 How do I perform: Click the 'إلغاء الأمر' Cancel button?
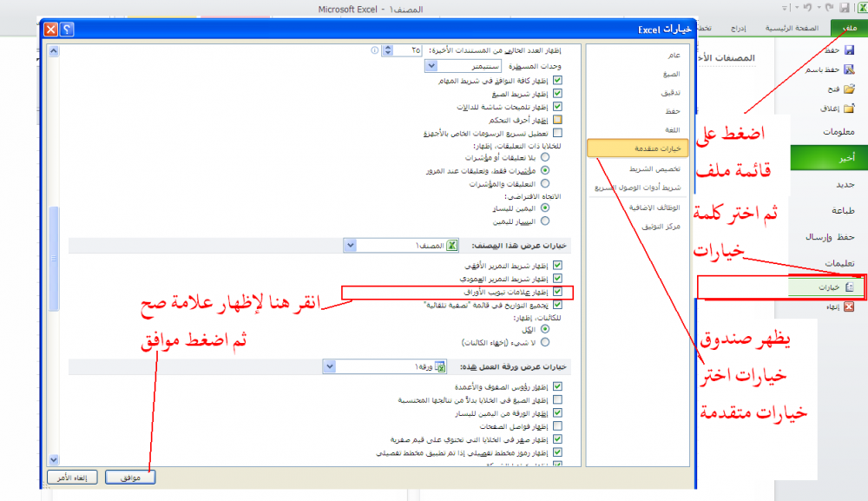tap(72, 478)
